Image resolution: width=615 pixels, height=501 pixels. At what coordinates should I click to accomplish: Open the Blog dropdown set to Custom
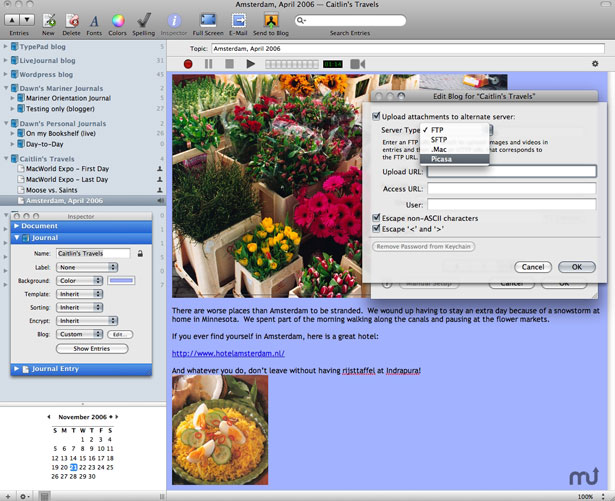coord(80,334)
